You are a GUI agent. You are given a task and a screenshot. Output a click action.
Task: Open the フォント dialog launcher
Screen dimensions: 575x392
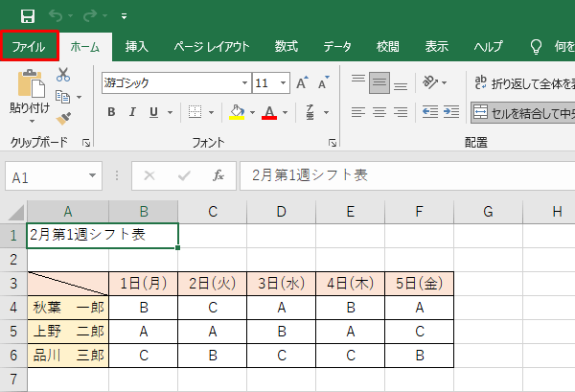(x=333, y=143)
